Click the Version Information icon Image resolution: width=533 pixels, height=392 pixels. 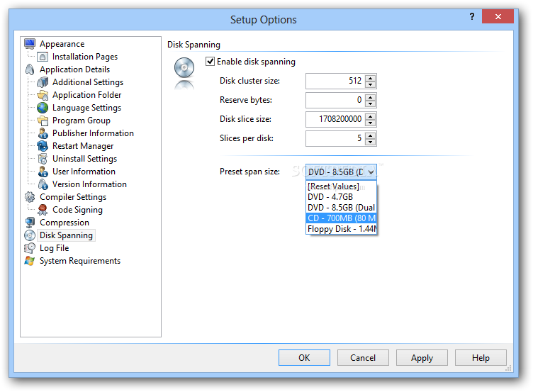pos(43,184)
